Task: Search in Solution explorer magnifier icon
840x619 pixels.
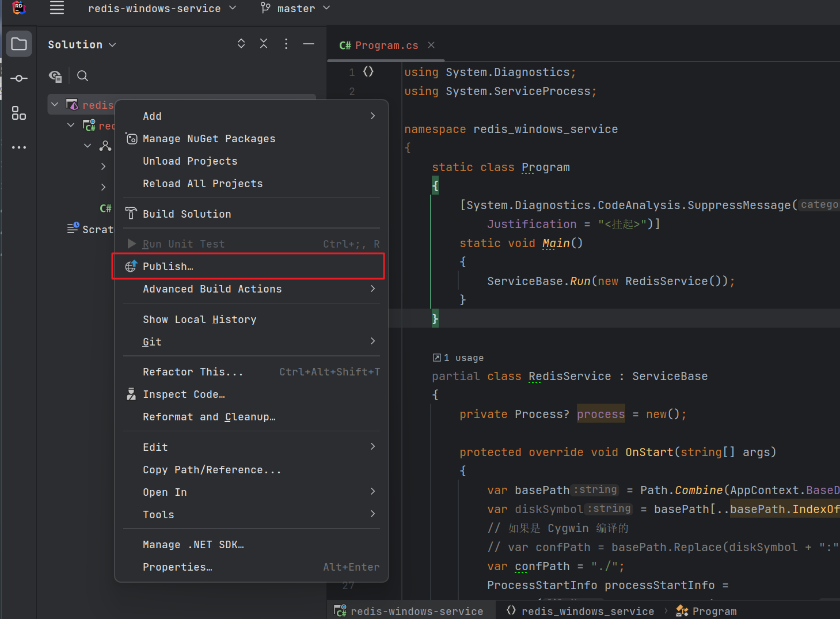Action: [83, 76]
